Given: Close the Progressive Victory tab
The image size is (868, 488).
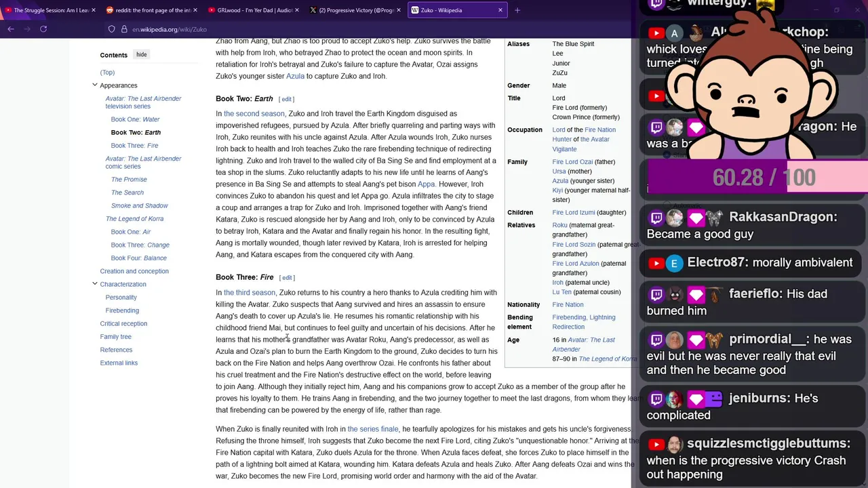Looking at the screenshot, I should pos(398,10).
